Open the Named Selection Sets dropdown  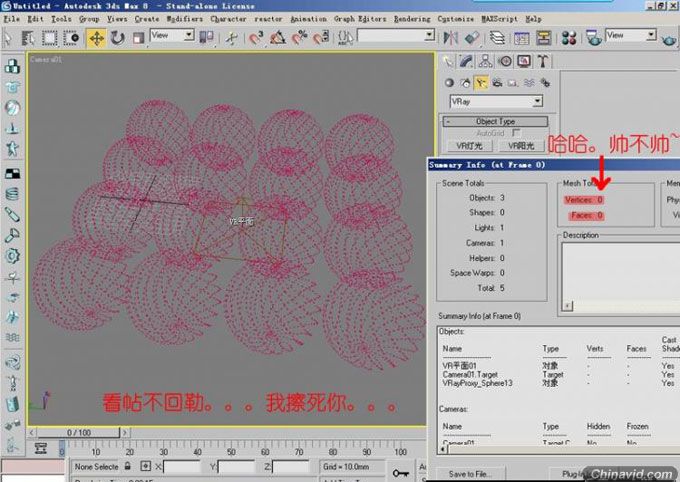point(396,35)
